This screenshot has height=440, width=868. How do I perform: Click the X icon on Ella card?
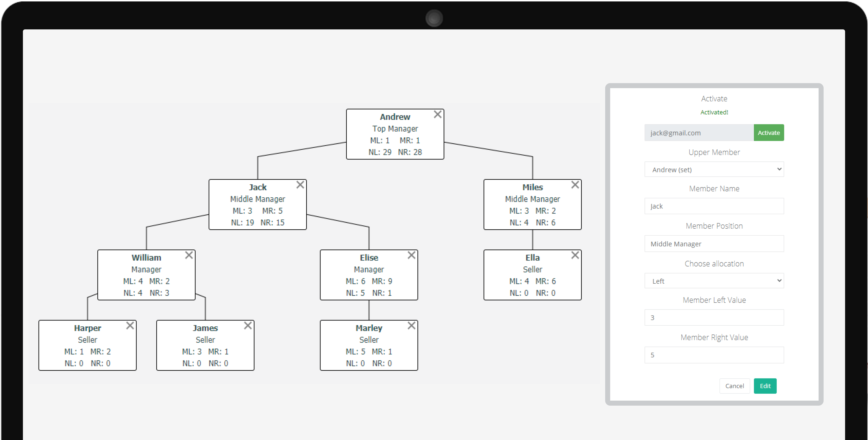575,255
